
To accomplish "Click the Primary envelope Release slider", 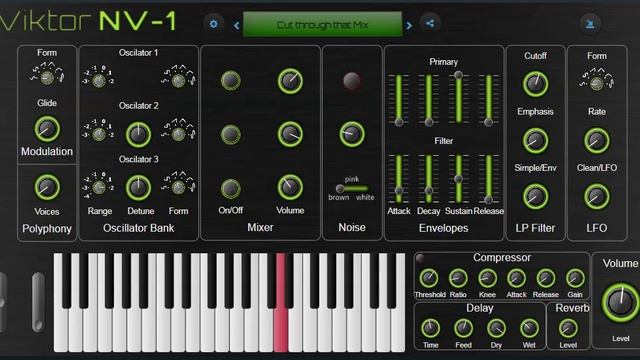I will pyautogui.click(x=488, y=98).
